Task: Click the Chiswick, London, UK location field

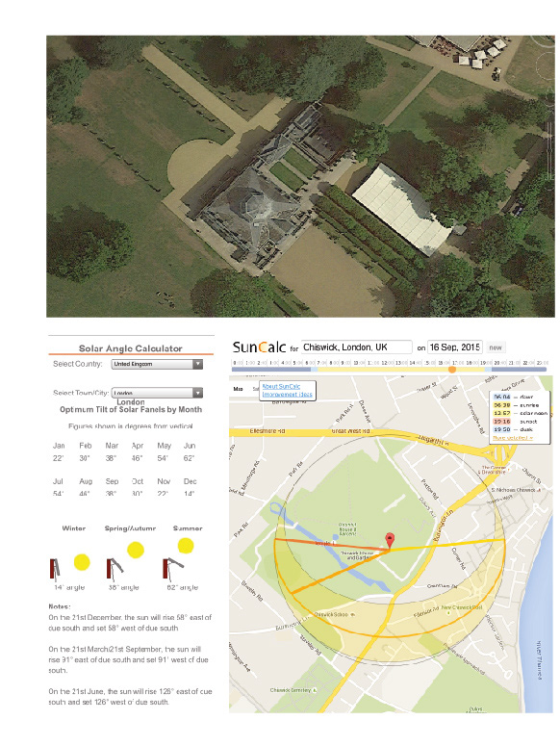Action: click(357, 347)
